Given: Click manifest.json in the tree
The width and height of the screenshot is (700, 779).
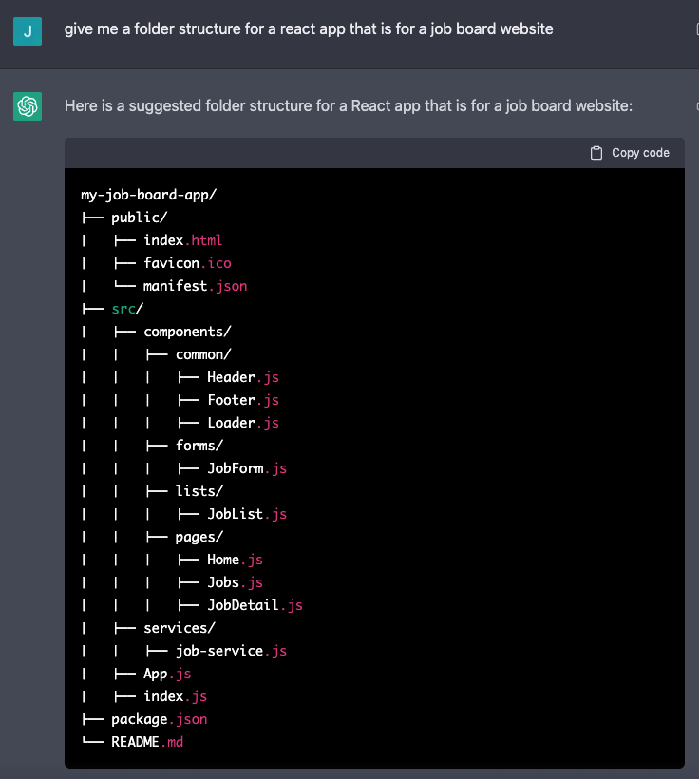Looking at the screenshot, I should pos(195,286).
